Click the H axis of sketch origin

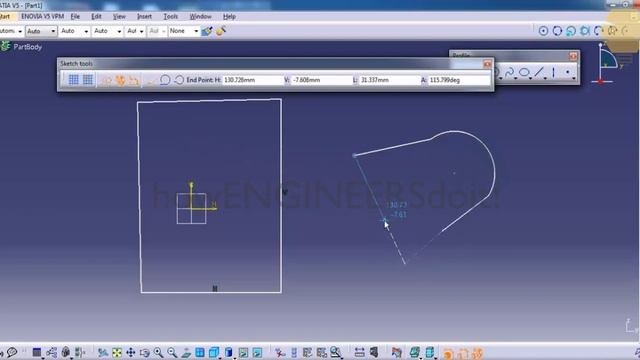pyautogui.click(x=205, y=209)
